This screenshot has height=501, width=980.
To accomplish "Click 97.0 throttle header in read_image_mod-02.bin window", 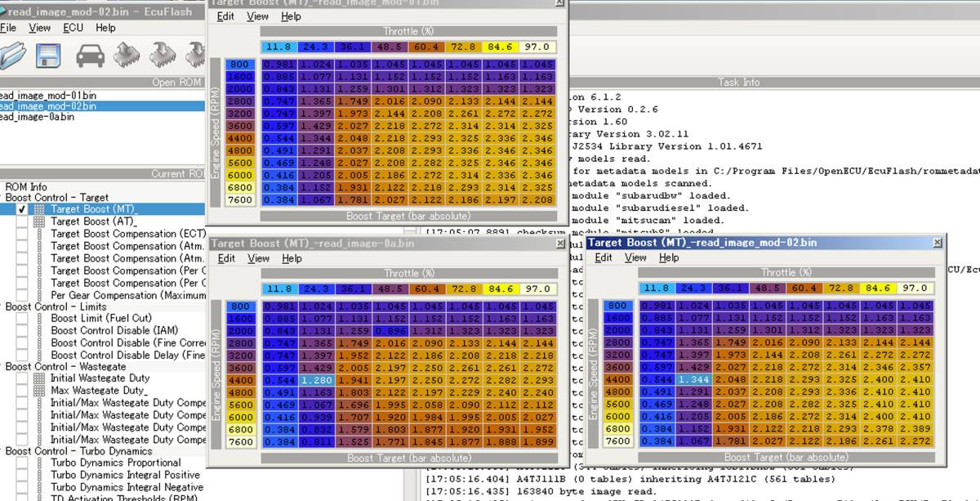I will pyautogui.click(x=915, y=288).
